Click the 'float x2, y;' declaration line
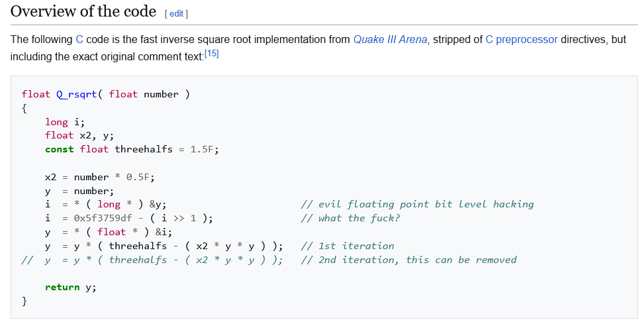 (x=79, y=136)
